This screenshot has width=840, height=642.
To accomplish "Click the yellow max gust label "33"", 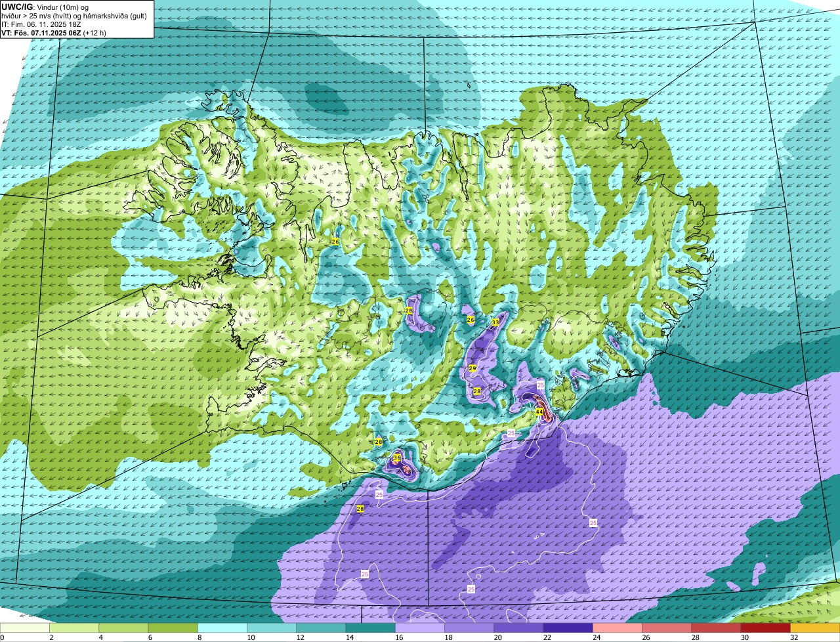I will 495,322.
